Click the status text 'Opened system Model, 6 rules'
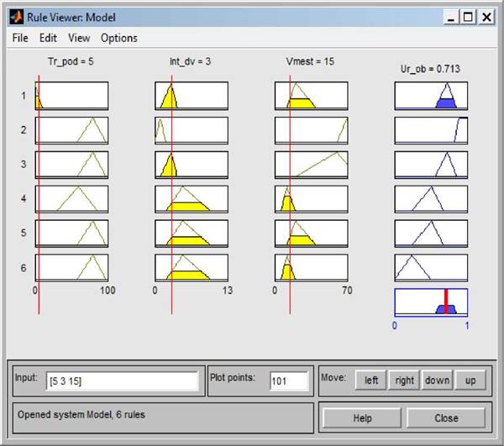This screenshot has width=504, height=446. point(81,415)
